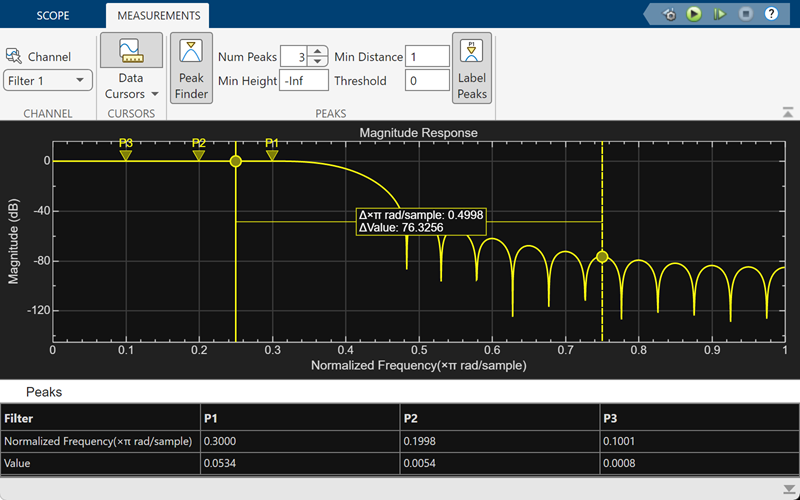Toggle the Data Cursors button
The height and width of the screenshot is (500, 800).
pyautogui.click(x=131, y=52)
